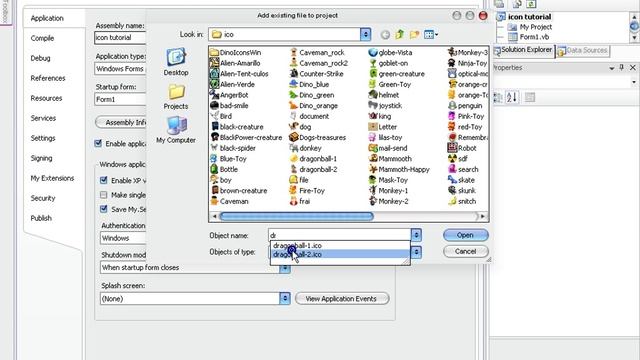
Task: Switch to the References page
Action: tap(48, 78)
